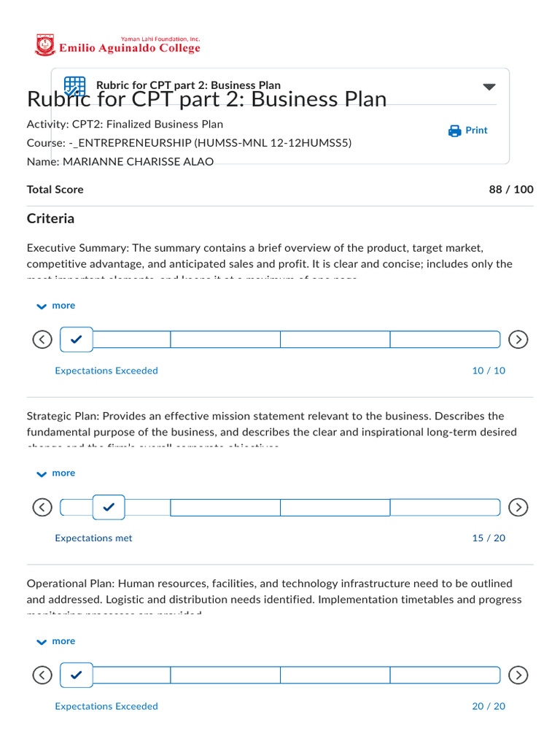This screenshot has height=747, width=560.
Task: Click the rubric grid icon in the header
Action: click(x=74, y=86)
